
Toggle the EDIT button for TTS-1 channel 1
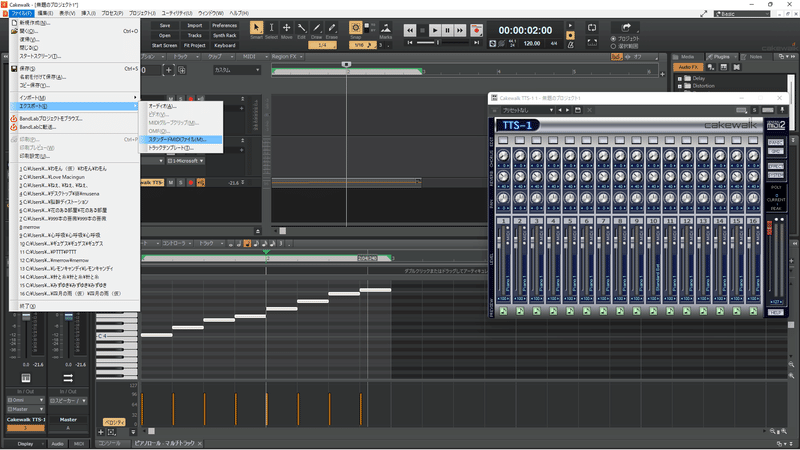[503, 140]
